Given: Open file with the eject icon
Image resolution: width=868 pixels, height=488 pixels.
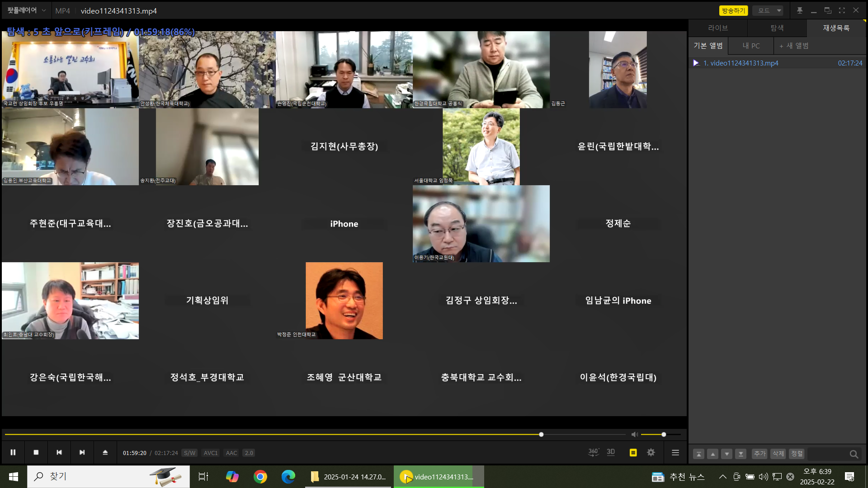Looking at the screenshot, I should [x=105, y=452].
